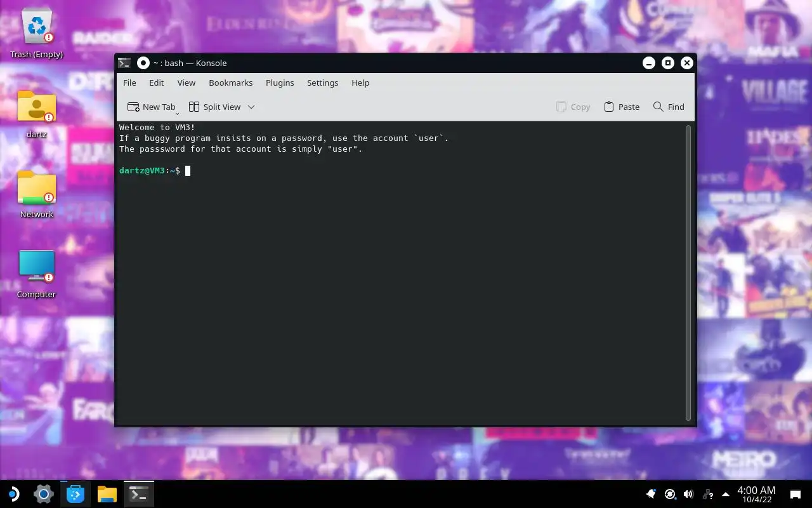Expand hidden system tray icons arrow

[726, 494]
